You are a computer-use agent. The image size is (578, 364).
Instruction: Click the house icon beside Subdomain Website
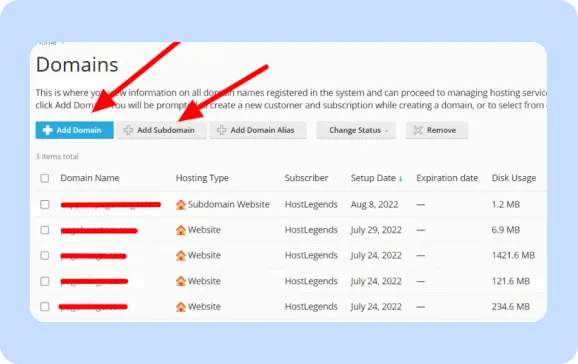pos(181,205)
